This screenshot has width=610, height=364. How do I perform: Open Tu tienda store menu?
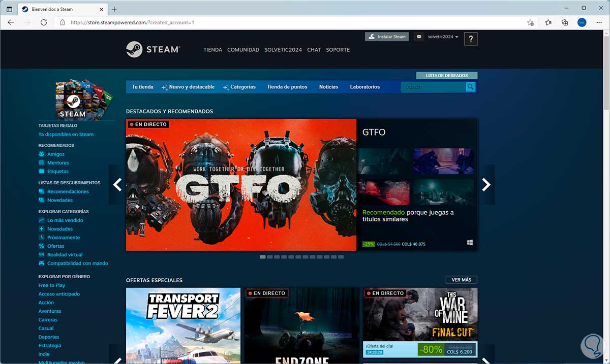tap(142, 87)
